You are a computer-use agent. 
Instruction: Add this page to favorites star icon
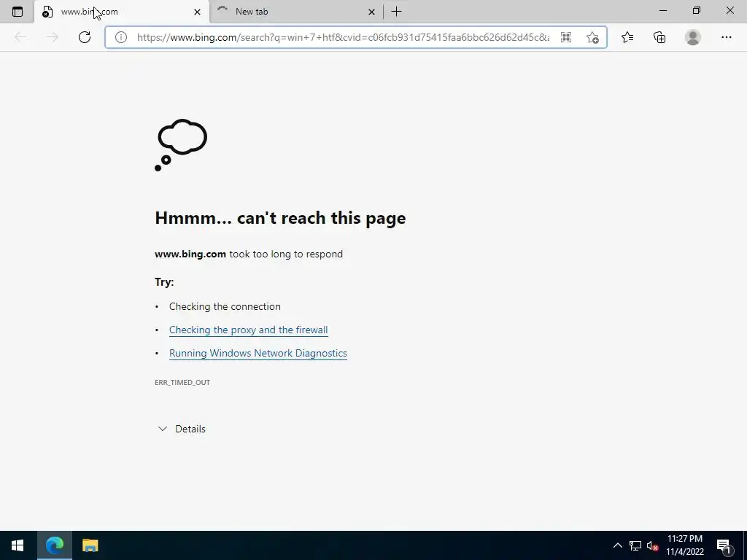coord(592,37)
